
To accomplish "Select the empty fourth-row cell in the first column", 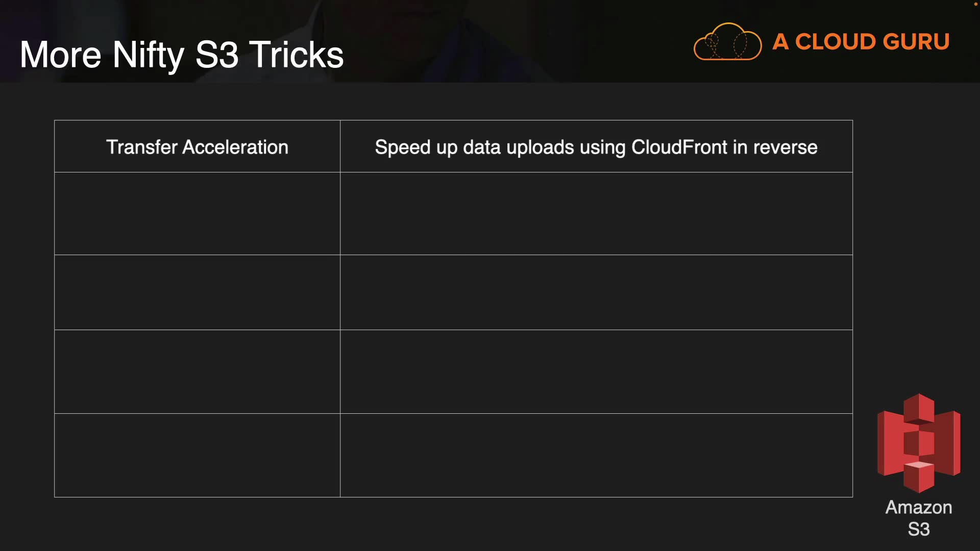I will tap(197, 371).
